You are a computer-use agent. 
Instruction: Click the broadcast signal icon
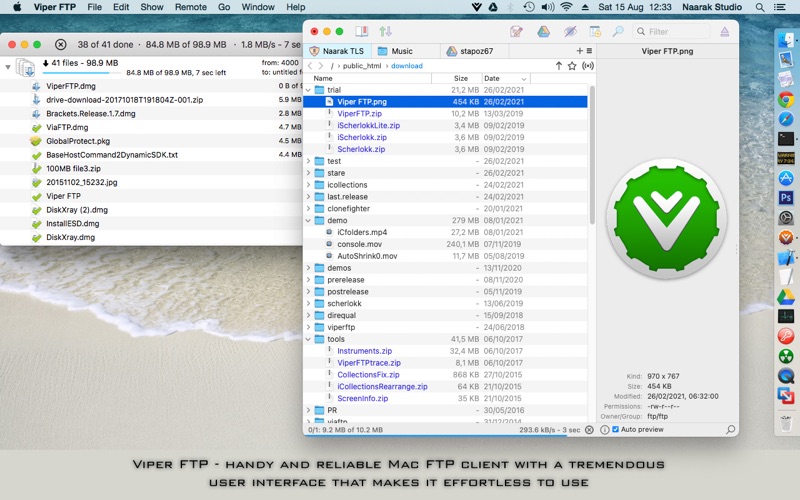pos(588,66)
